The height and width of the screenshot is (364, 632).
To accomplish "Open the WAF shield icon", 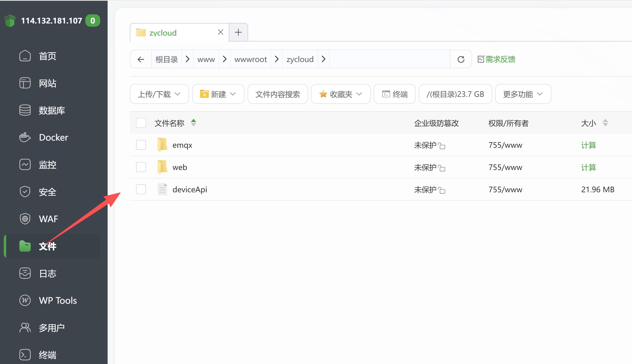I will coord(25,219).
